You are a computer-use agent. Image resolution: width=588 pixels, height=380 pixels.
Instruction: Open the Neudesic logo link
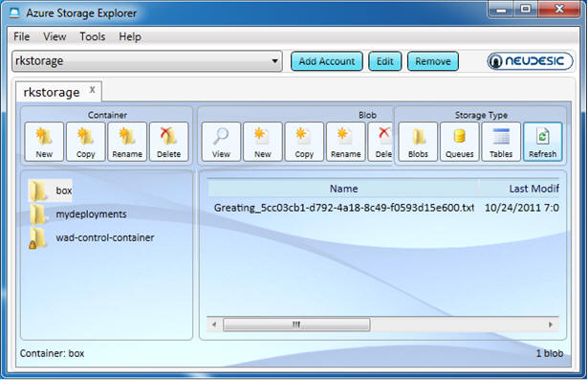coord(530,61)
